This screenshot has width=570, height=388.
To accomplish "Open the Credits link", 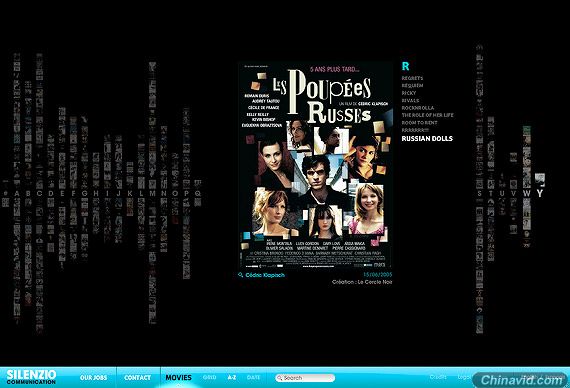I will 438,377.
